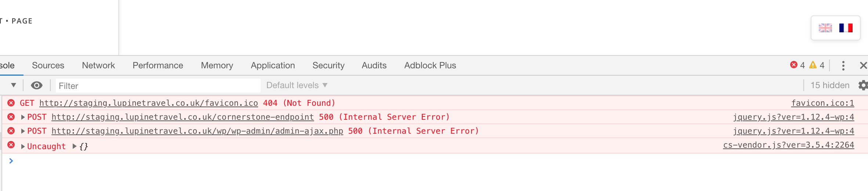This screenshot has height=191, width=868.
Task: Open the DevTools three-dot menu
Action: point(843,65)
